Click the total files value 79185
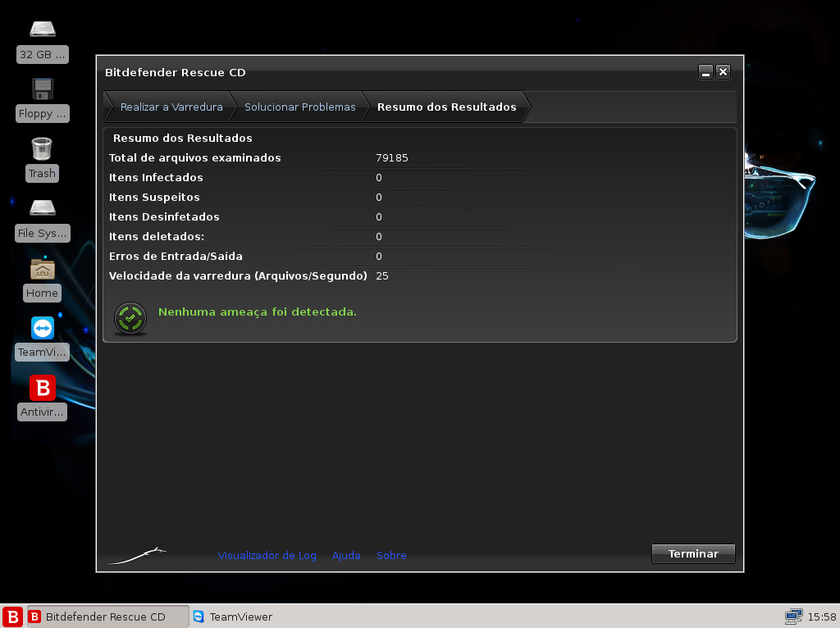The width and height of the screenshot is (840, 628). 391,158
